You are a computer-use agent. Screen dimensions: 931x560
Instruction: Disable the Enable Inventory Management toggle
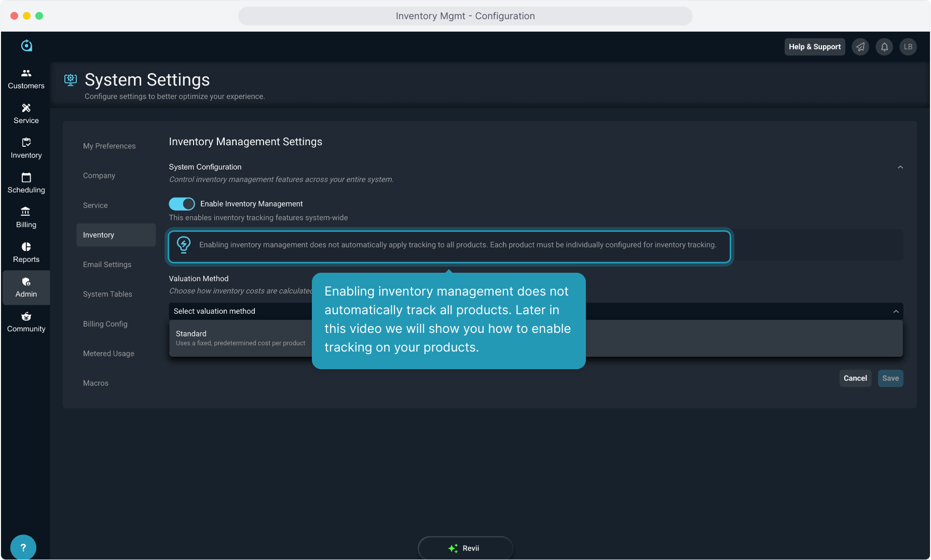[182, 204]
